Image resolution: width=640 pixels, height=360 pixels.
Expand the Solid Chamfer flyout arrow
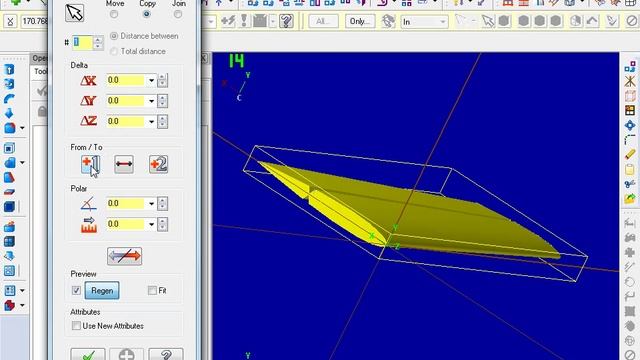(22, 163)
